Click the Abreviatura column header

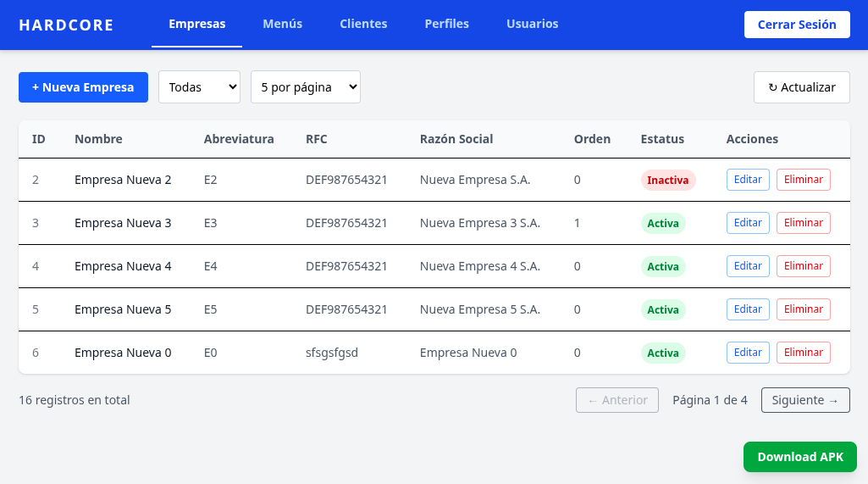click(239, 139)
